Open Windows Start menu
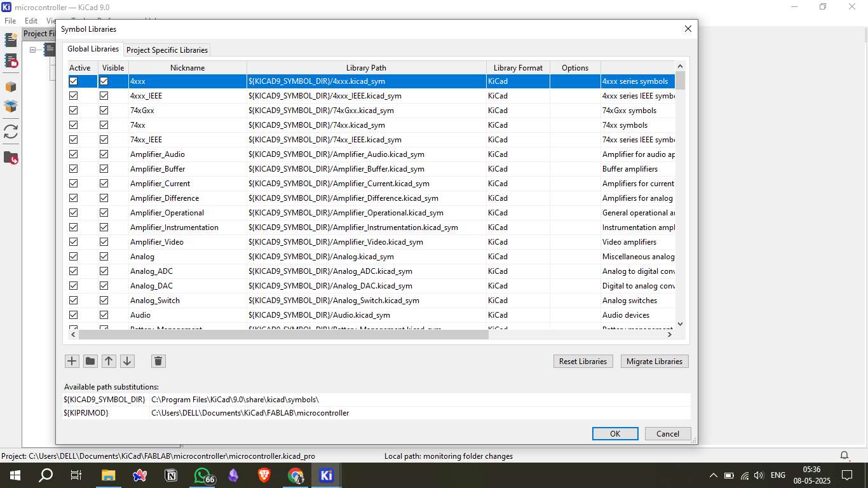The width and height of the screenshot is (868, 488). [x=15, y=475]
